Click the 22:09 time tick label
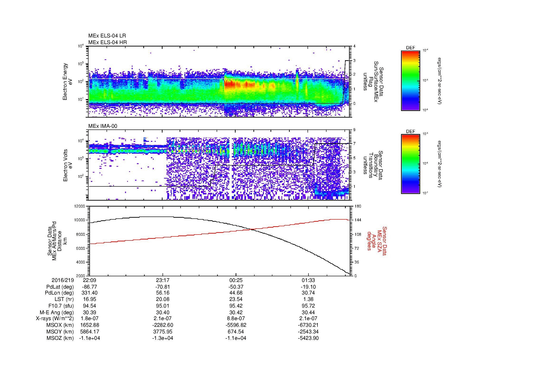 89,280
